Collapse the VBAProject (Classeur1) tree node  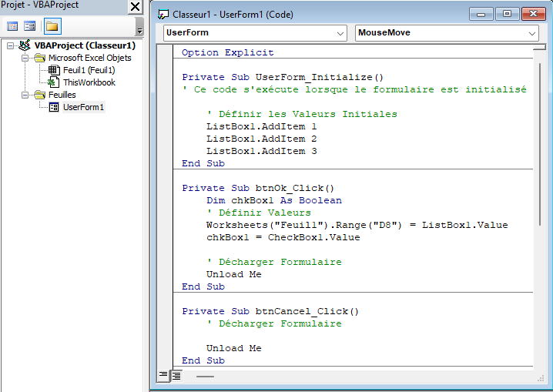(11, 45)
